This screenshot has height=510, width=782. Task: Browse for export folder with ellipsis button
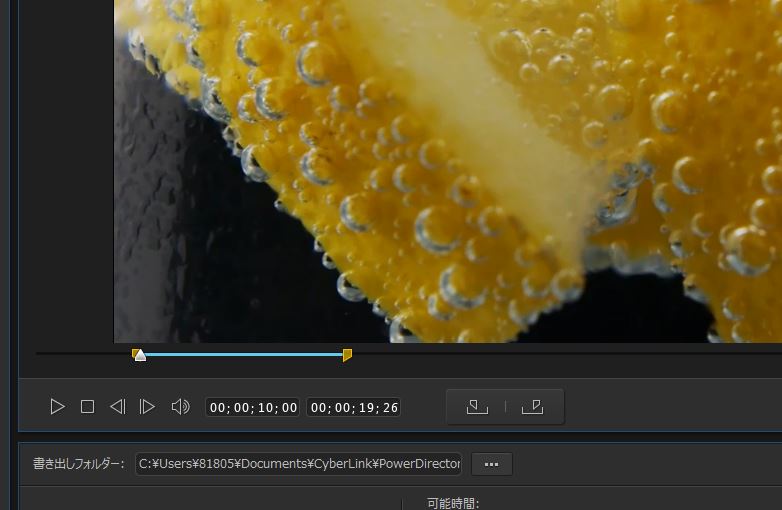(492, 464)
